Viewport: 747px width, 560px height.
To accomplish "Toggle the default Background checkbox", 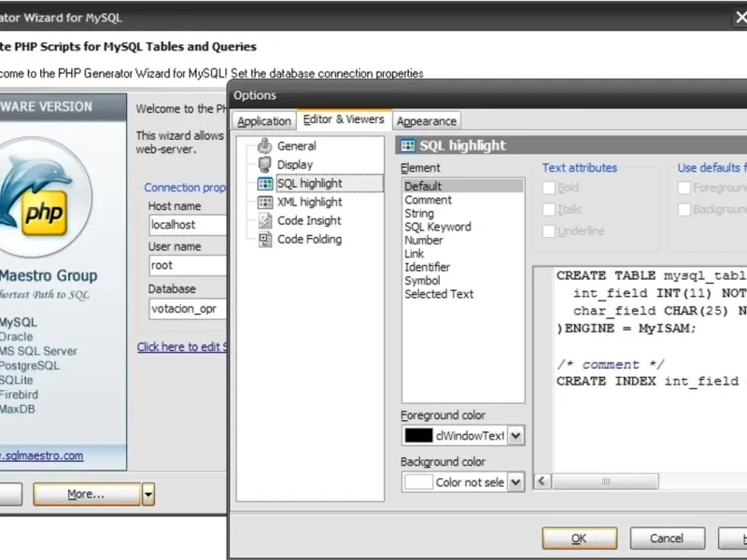I will 684,209.
